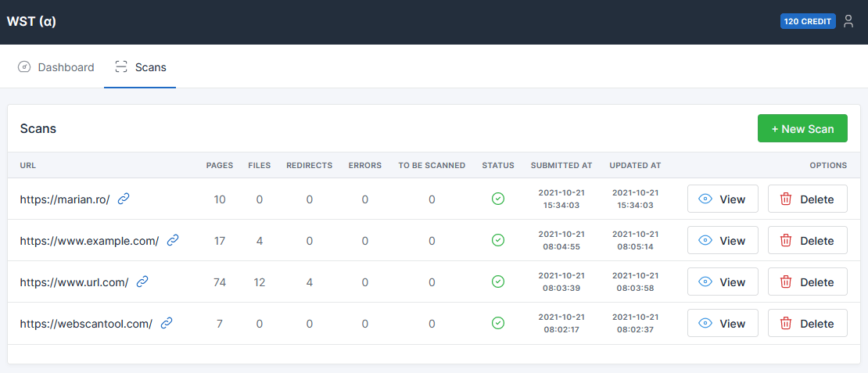Click status checkmark for www.url.com

pyautogui.click(x=497, y=282)
